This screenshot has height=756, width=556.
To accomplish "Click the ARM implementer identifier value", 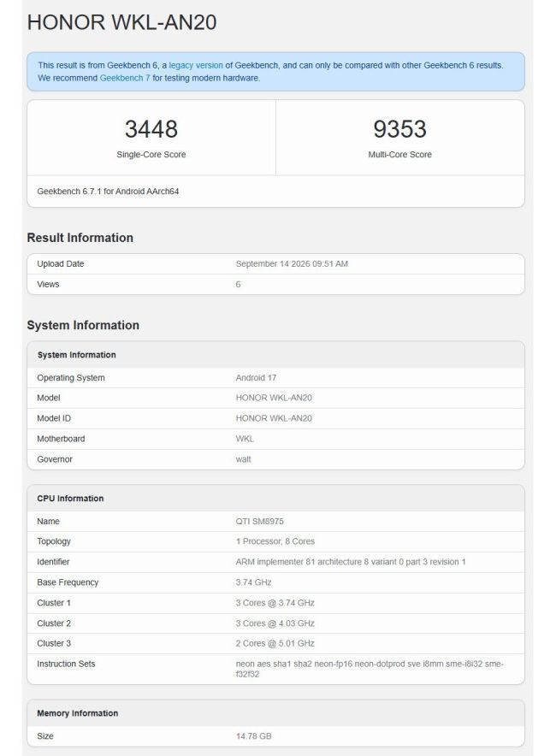I will [x=351, y=562].
